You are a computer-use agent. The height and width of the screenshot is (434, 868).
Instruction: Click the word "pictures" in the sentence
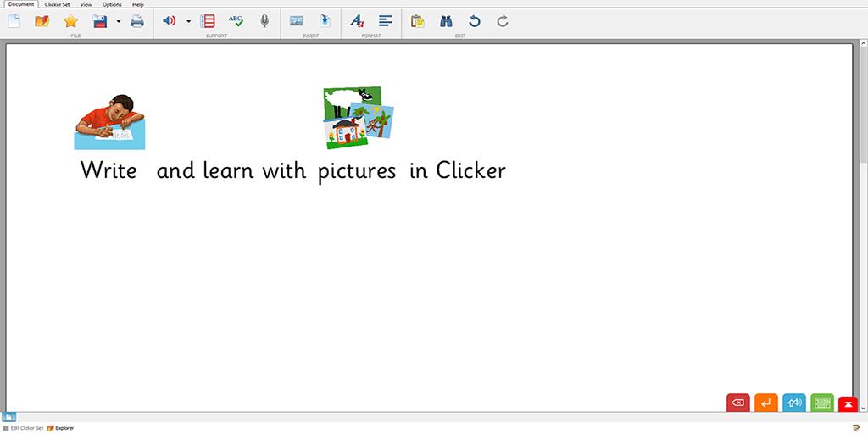357,171
